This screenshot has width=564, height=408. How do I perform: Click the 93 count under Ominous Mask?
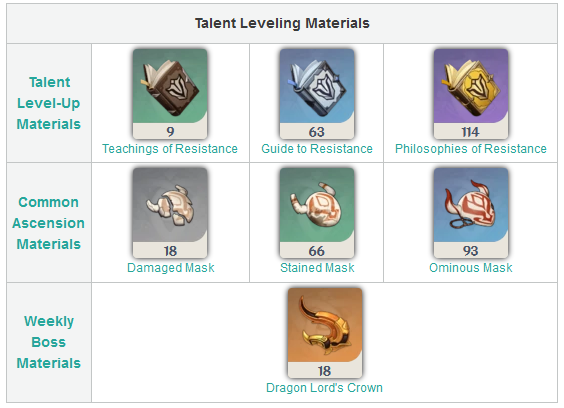pos(470,251)
